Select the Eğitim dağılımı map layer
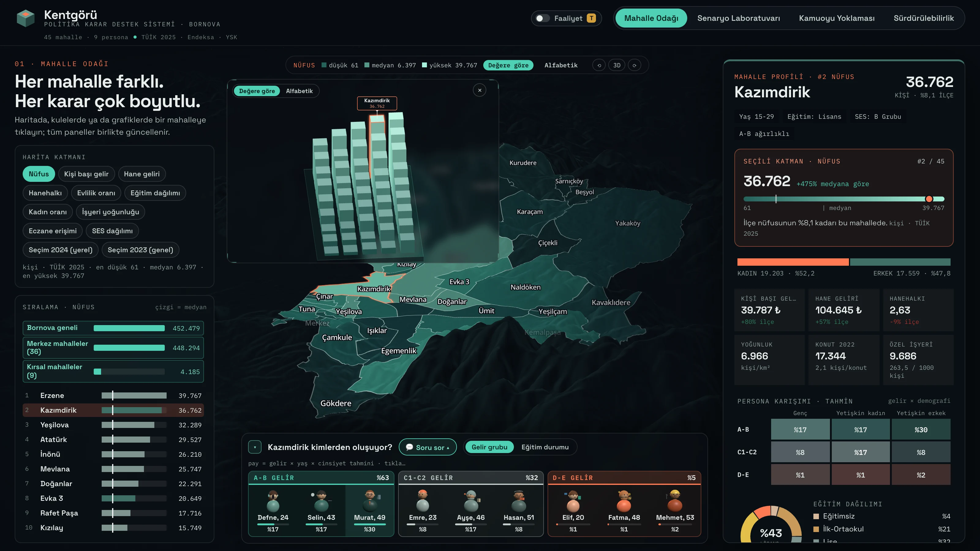Viewport: 980px width, 551px height. click(155, 193)
